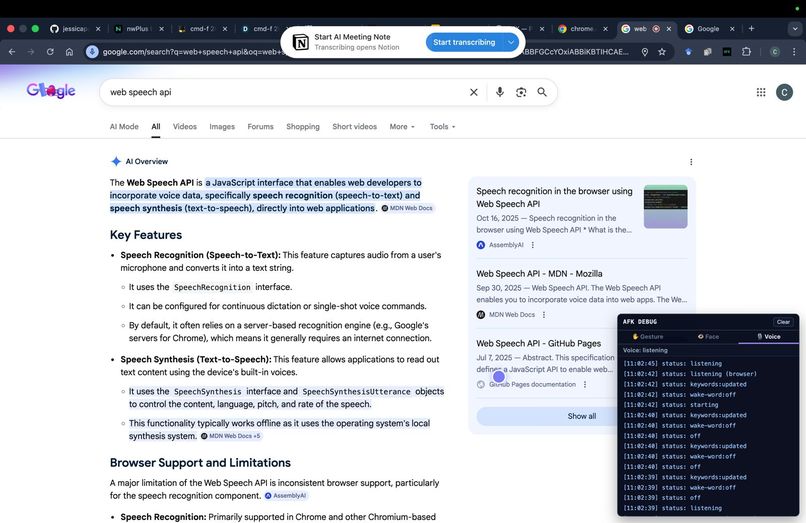Open the Chrome three-dot menu
Image resolution: width=806 pixels, height=523 pixels.
coord(794,51)
